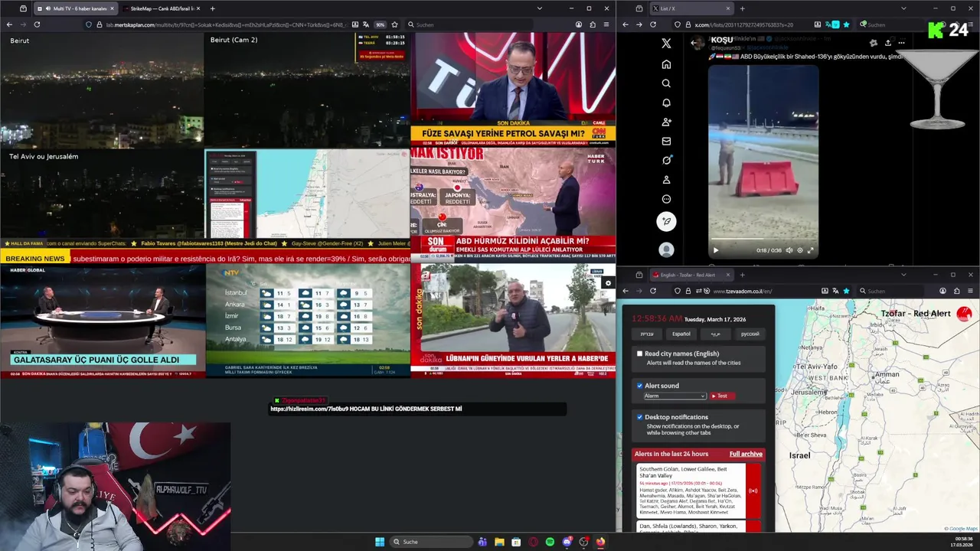This screenshot has height=551, width=980.
Task: Expand tab list dropdown in Tzofar window
Action: (x=903, y=275)
